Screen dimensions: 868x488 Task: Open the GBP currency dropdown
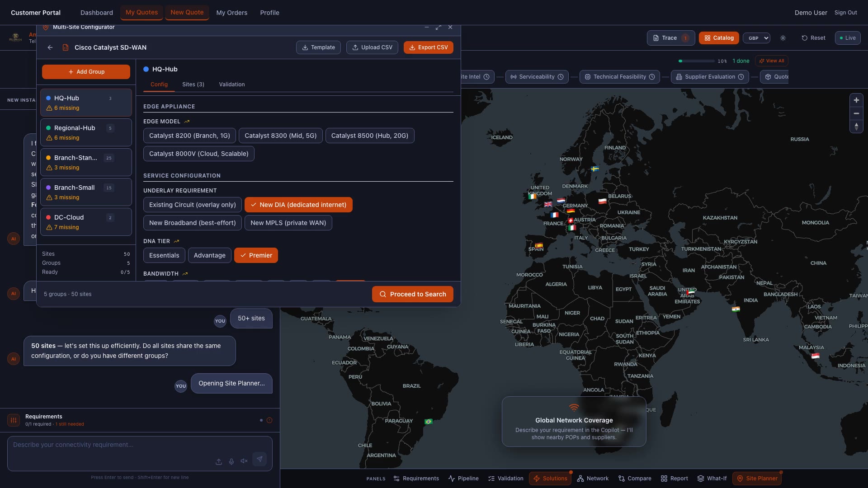pyautogui.click(x=756, y=38)
